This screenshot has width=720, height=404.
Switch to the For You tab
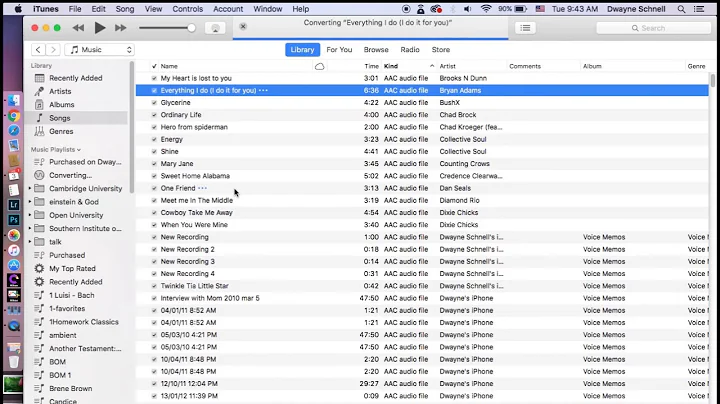(x=339, y=50)
